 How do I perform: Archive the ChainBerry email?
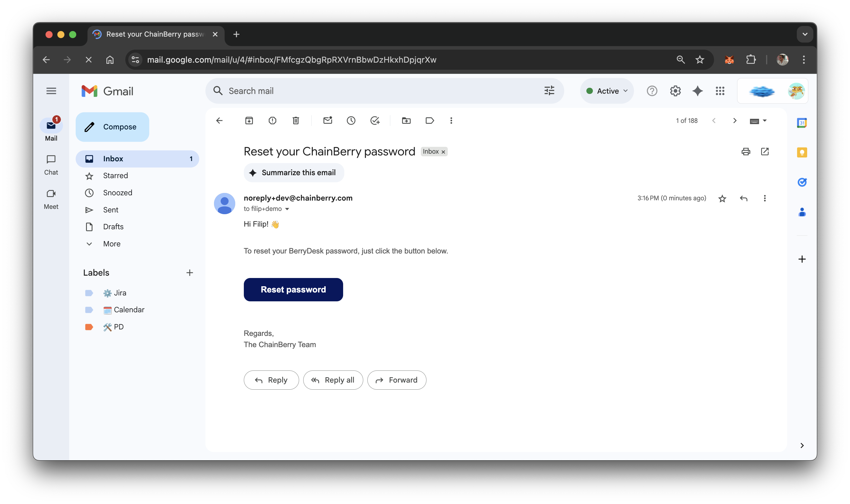click(x=249, y=121)
